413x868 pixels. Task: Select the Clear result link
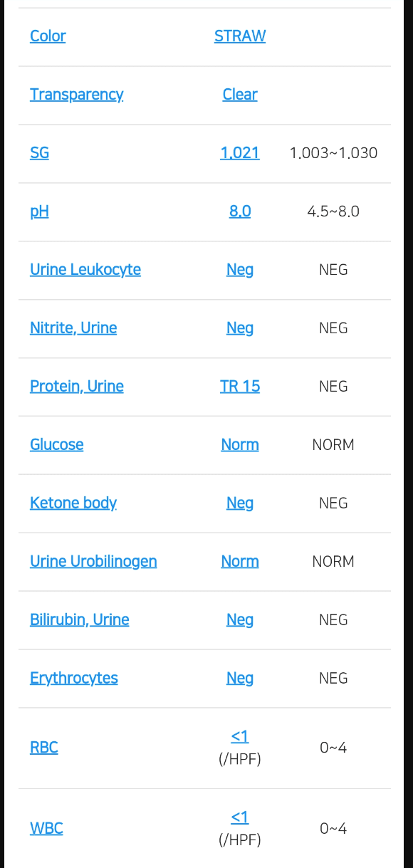pyautogui.click(x=240, y=95)
